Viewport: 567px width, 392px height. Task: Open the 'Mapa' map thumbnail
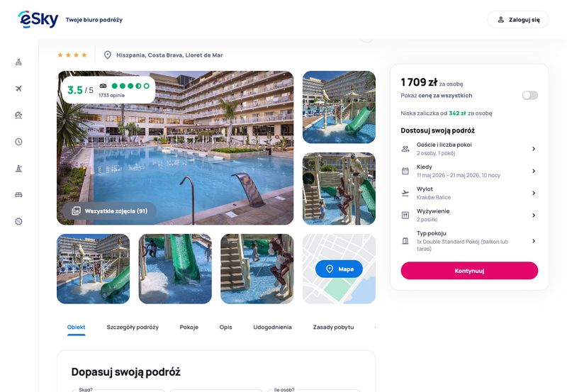click(x=339, y=269)
